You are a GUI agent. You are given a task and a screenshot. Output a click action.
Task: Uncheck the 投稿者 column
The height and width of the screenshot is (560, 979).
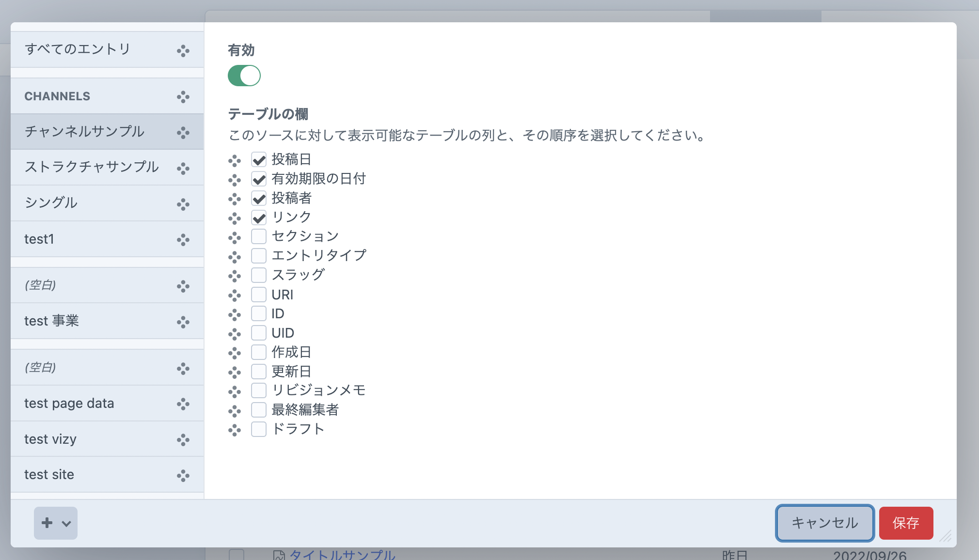click(x=258, y=198)
